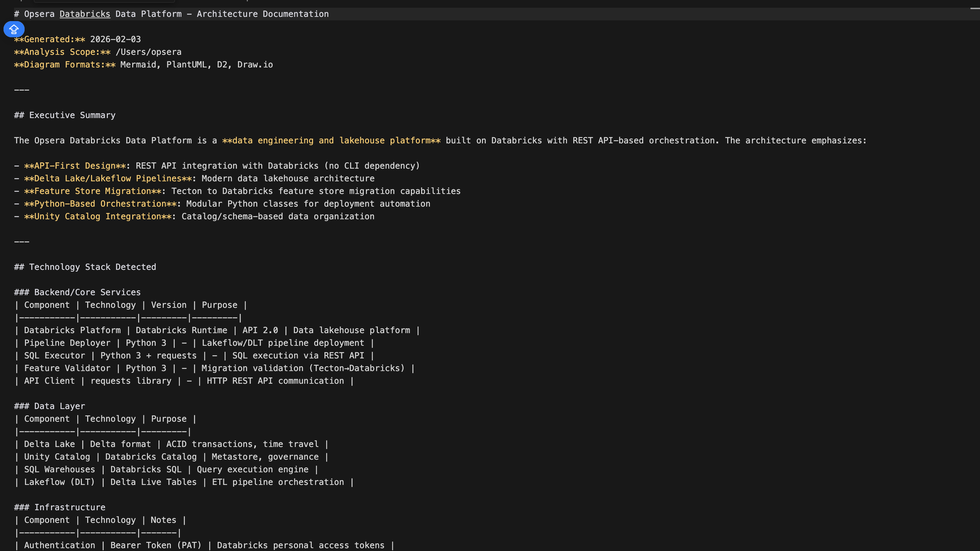Click the Pipeline Deployer table row
The image size is (980, 551).
pyautogui.click(x=194, y=343)
